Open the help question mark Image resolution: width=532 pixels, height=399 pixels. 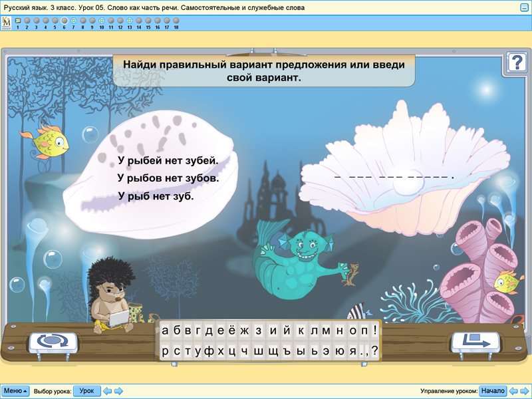(515, 63)
